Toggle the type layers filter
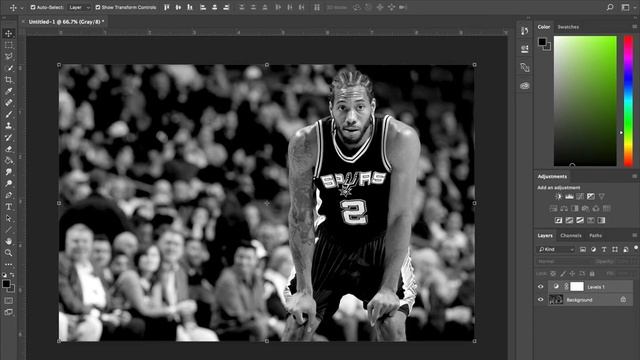 pyautogui.click(x=604, y=249)
